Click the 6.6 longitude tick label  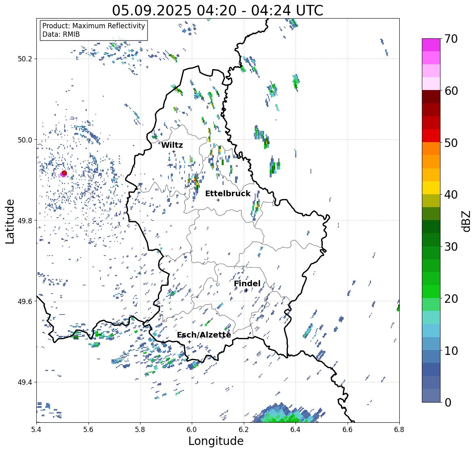coord(347,430)
